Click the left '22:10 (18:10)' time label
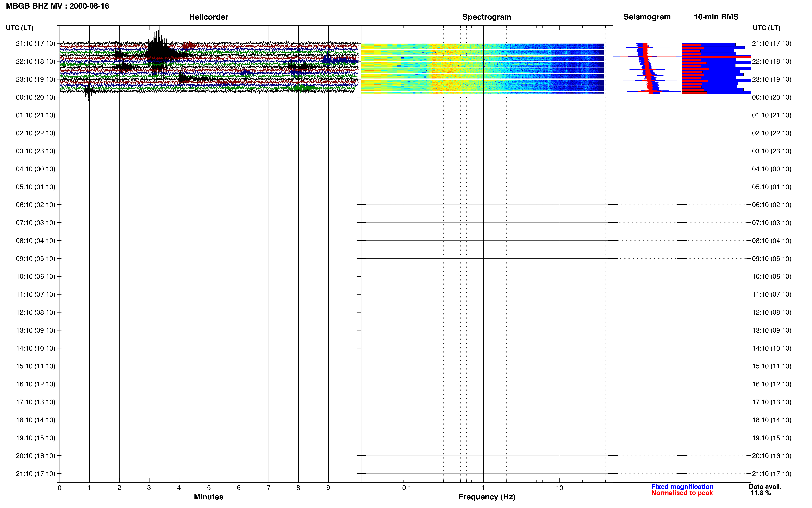Image resolution: width=812 pixels, height=508 pixels. 35,61
